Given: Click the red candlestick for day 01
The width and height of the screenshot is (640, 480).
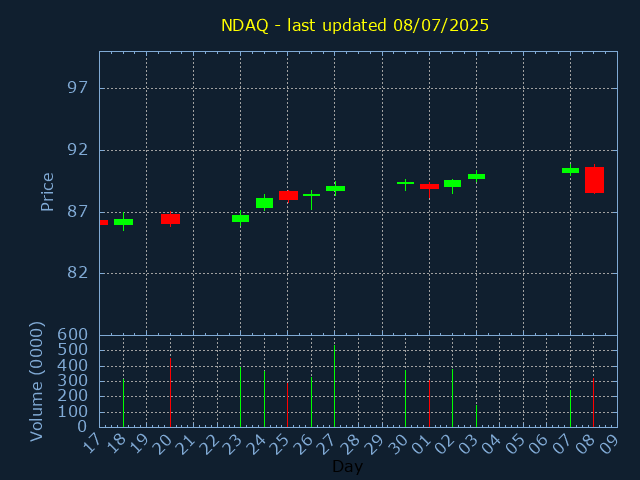Looking at the screenshot, I should coord(429,187).
